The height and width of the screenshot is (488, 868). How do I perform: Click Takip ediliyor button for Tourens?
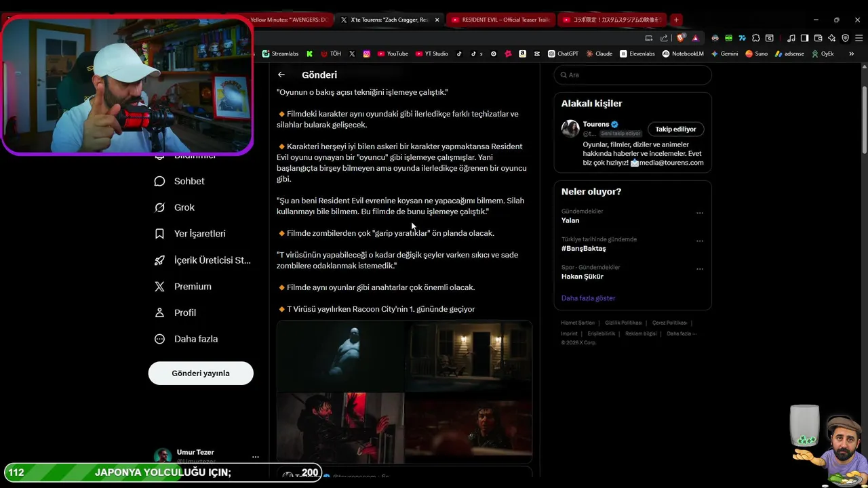coord(675,129)
